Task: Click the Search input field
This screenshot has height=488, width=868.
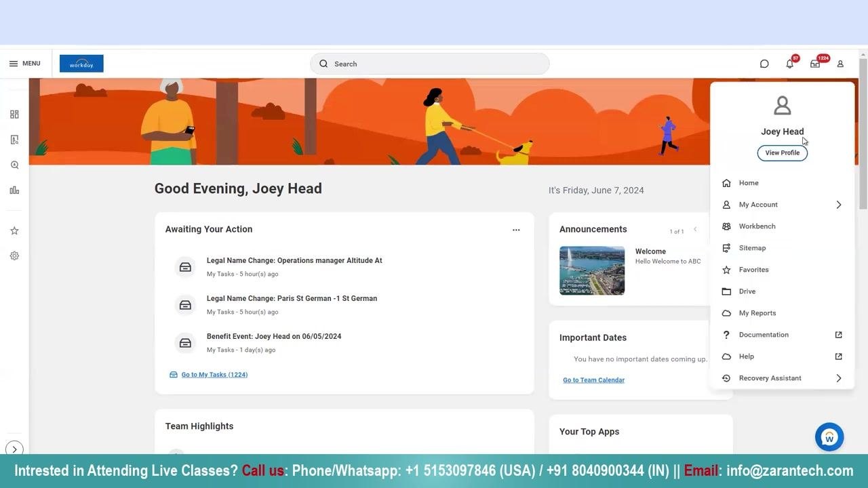Action: click(430, 64)
